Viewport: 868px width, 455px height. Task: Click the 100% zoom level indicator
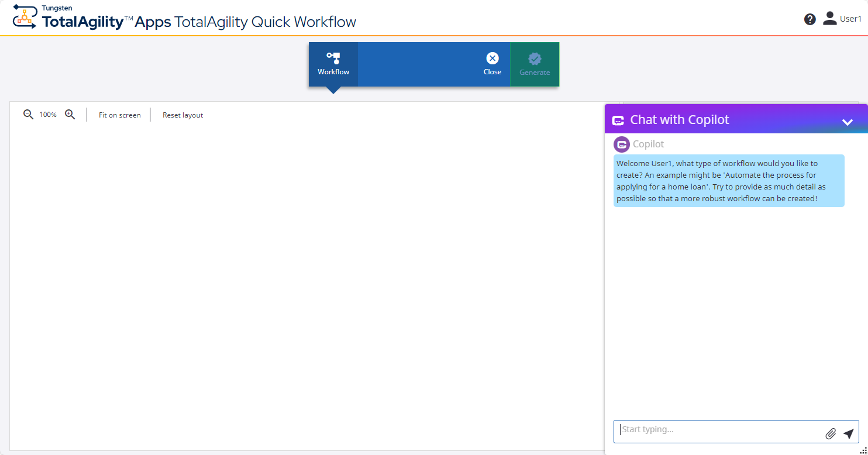[x=48, y=115]
